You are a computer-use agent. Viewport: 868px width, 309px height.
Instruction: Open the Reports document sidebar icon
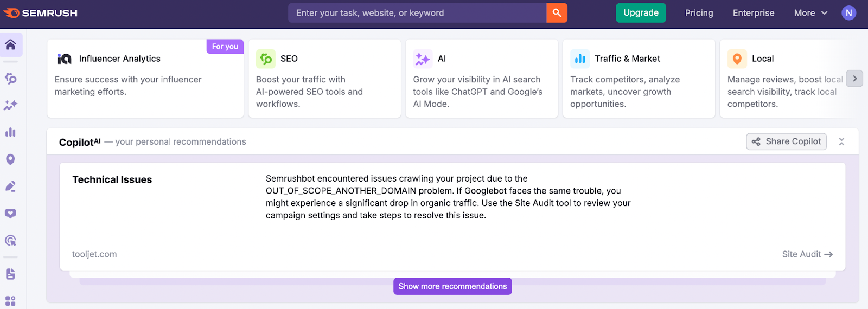(x=11, y=274)
